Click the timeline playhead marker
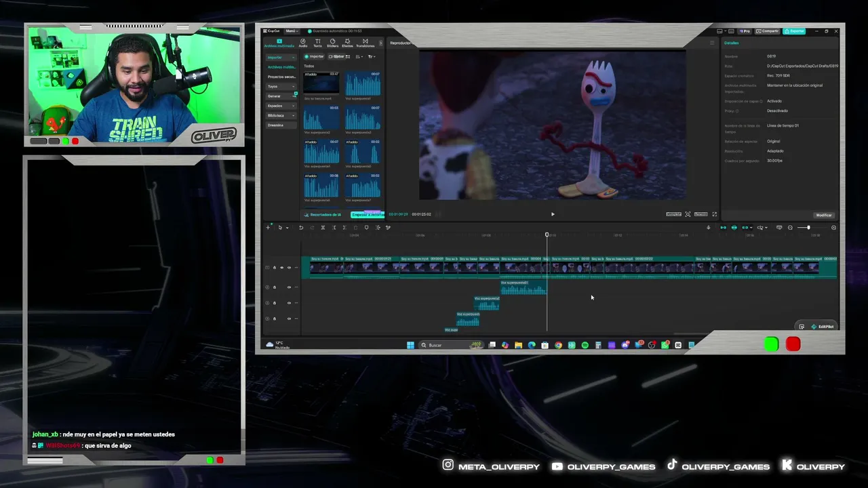 tap(547, 235)
